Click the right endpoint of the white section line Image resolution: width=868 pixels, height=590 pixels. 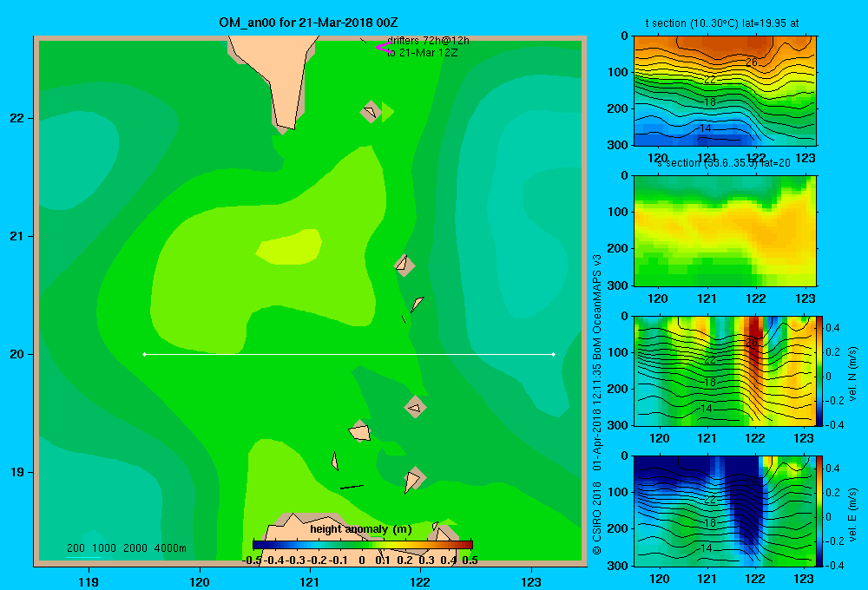click(554, 354)
